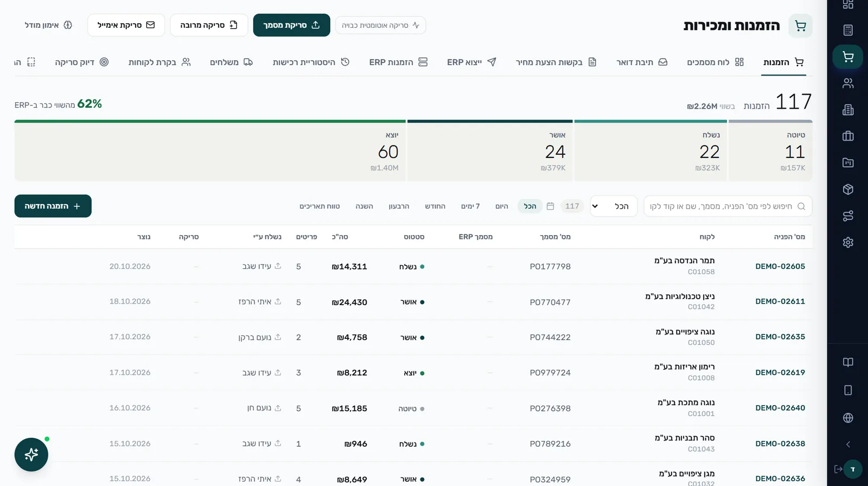The width and height of the screenshot is (868, 486).
Task: Open the טווח תאריכים date range picker
Action: click(320, 206)
